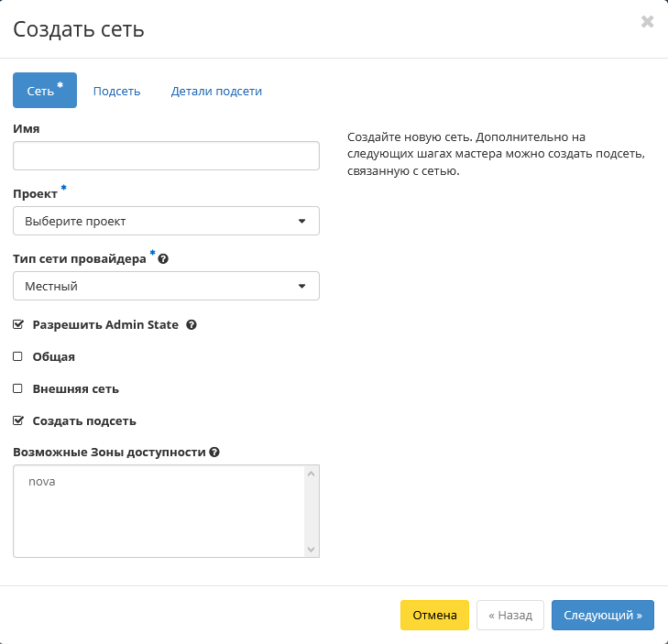The image size is (668, 644).
Task: Expand the Местный provider network type dropdown
Action: 166,286
